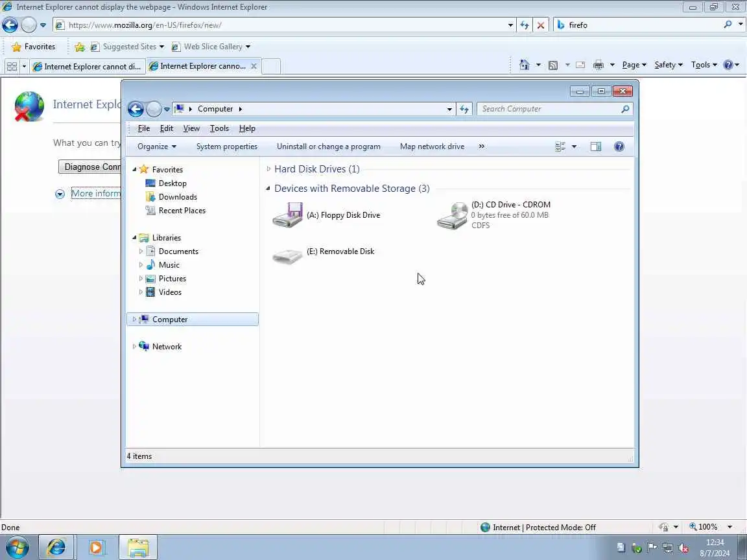The height and width of the screenshot is (560, 747).
Task: Click the refresh icon beside the Computer address bar
Action: [464, 109]
